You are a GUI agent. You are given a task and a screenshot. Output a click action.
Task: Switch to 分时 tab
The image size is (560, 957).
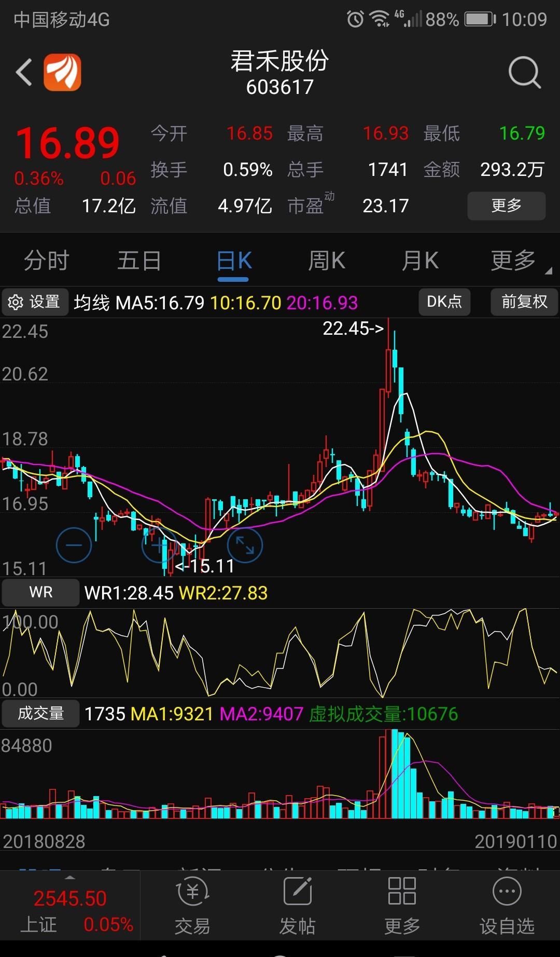click(x=47, y=261)
